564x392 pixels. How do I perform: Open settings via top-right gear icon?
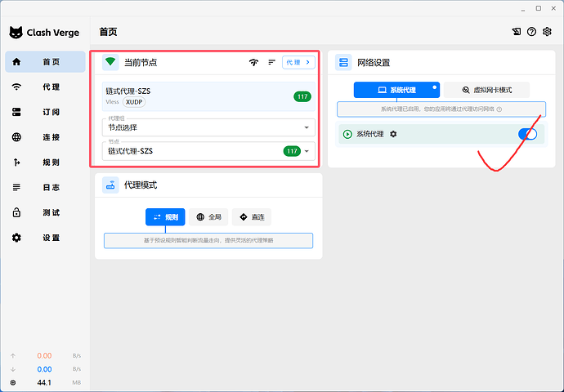point(547,32)
